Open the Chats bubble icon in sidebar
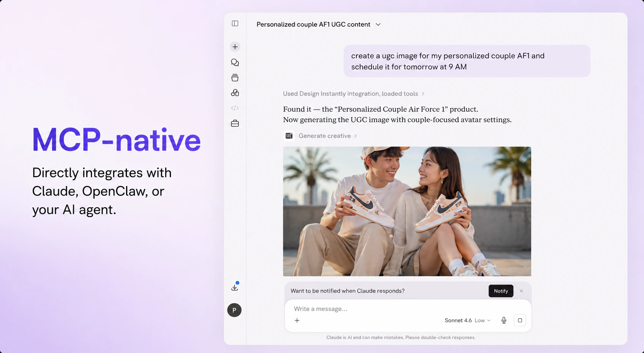This screenshot has height=353, width=644. point(235,62)
